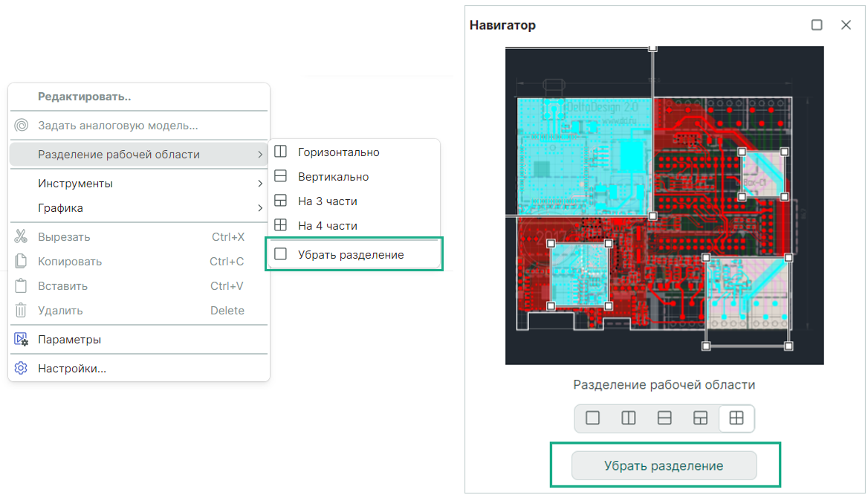Toggle single-pane layout in Navigator
The height and width of the screenshot is (498, 868).
(592, 418)
